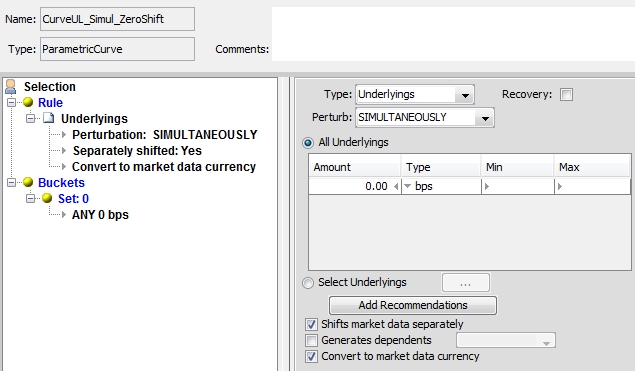The width and height of the screenshot is (635, 371).
Task: Click the Amount column header
Action: pos(355,167)
